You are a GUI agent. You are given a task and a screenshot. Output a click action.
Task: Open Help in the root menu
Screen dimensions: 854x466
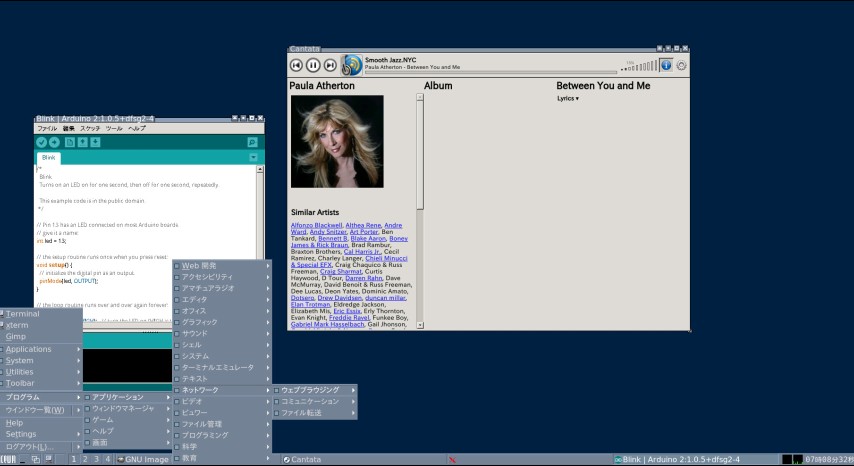click(41, 422)
